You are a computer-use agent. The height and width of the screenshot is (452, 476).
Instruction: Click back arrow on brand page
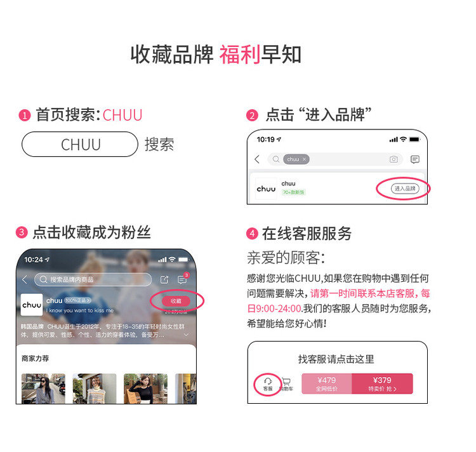coord(25,279)
